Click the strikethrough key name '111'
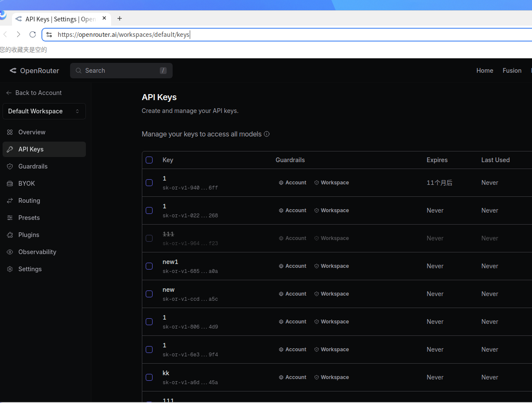Image resolution: width=532 pixels, height=403 pixels. [x=168, y=234]
